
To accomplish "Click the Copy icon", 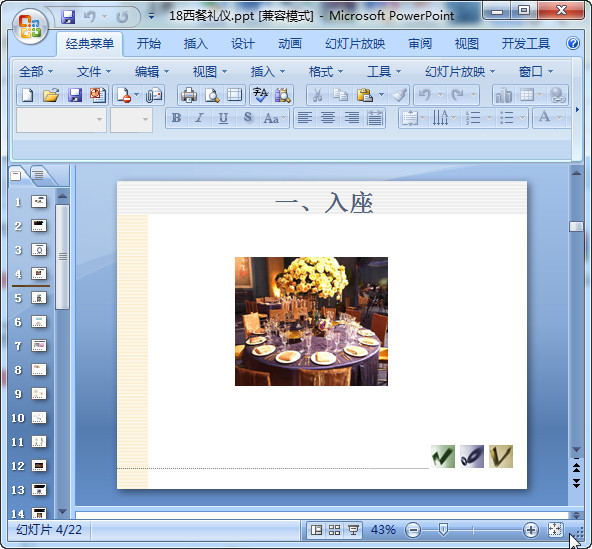I will click(x=341, y=95).
